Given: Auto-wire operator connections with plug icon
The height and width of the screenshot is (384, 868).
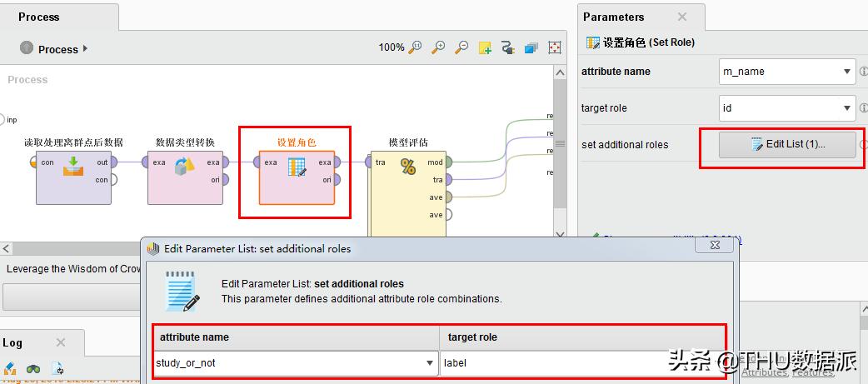Looking at the screenshot, I should (508, 47).
